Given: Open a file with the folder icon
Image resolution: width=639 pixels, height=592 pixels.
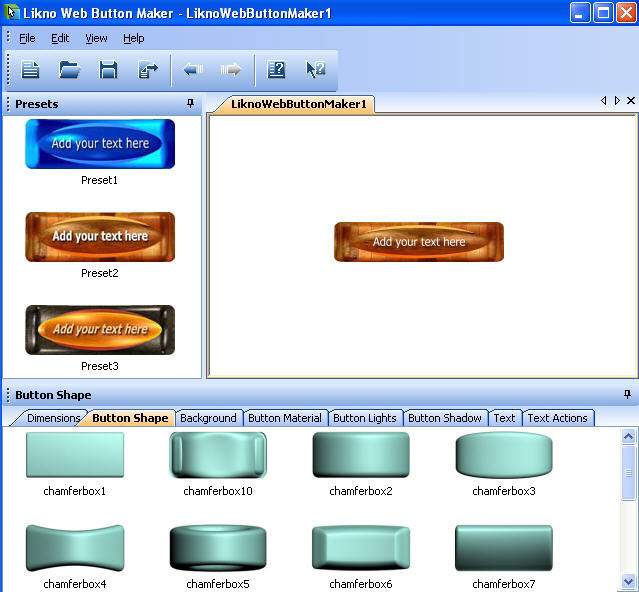Looking at the screenshot, I should [x=69, y=70].
